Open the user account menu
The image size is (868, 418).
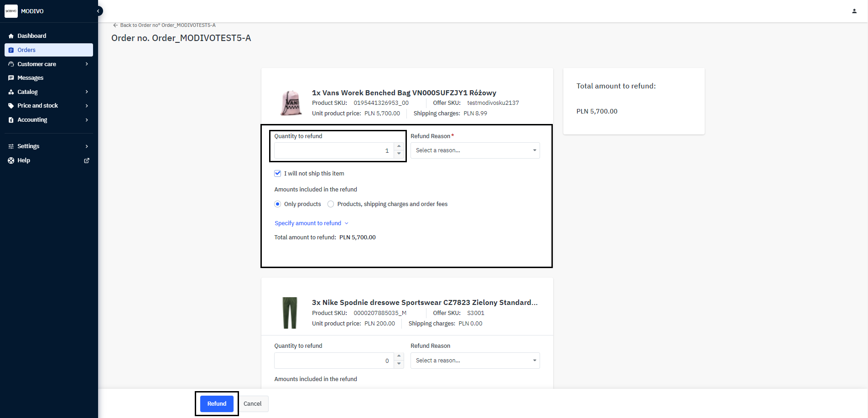(854, 10)
